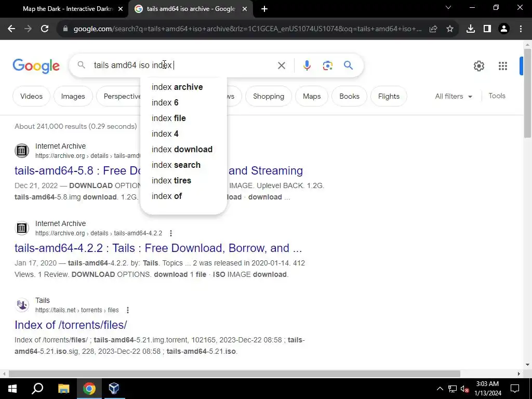
Task: Open the network tray icon
Action: (453, 389)
